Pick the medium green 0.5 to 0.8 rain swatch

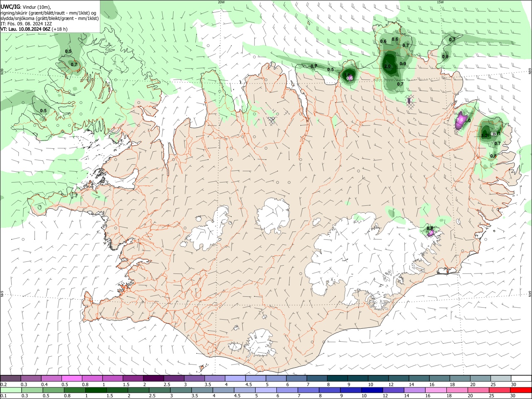coord(53,390)
